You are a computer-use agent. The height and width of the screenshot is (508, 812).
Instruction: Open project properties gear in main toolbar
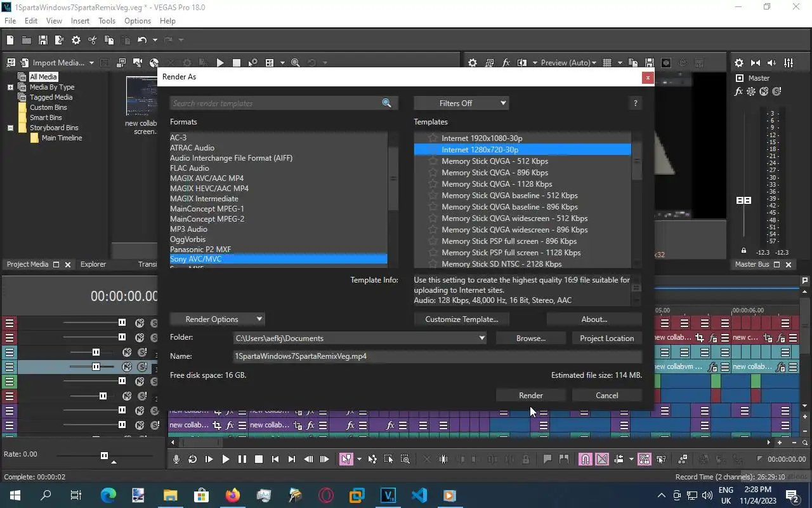(x=76, y=40)
